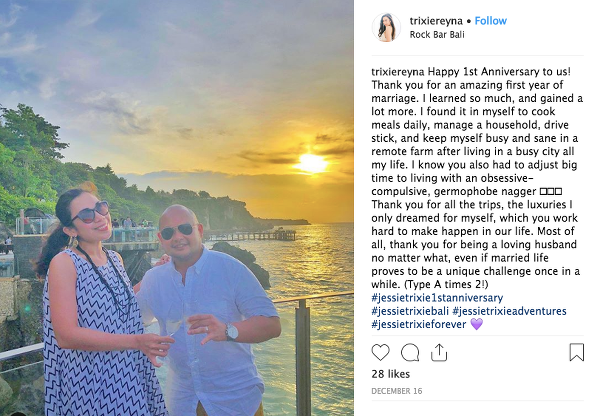Open hashtag #jessietrixieadventures
Screen dimensions: 600x416
pos(518,311)
